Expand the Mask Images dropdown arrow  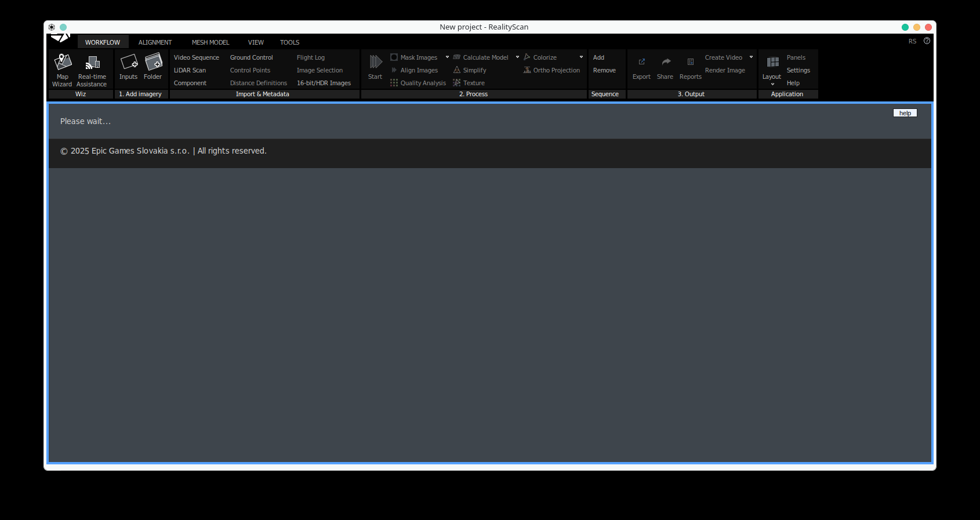(447, 57)
